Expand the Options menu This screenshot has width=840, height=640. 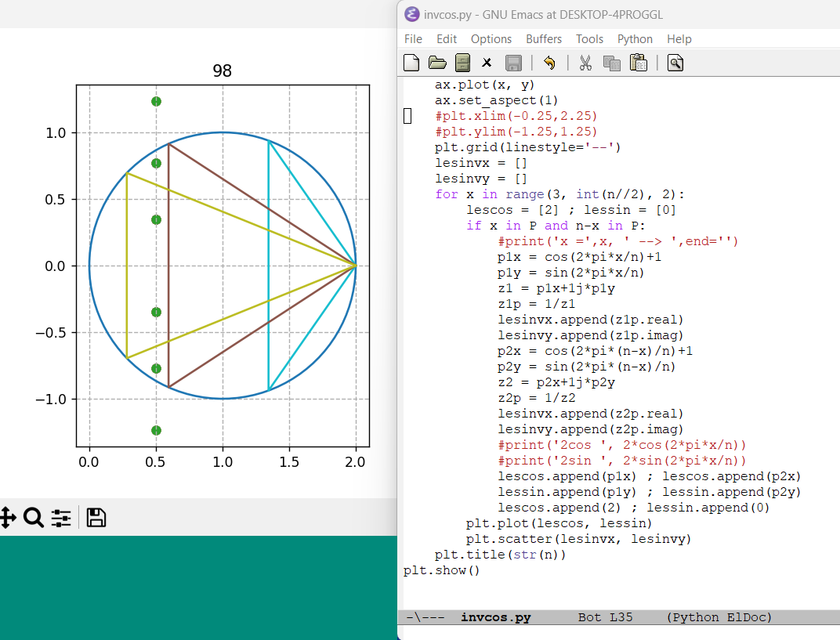click(x=491, y=39)
